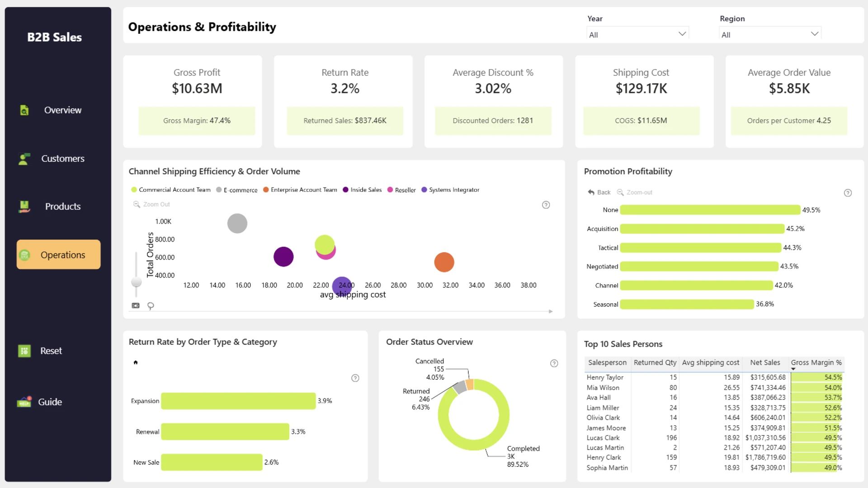Click the Reset button in sidebar
The image size is (868, 488).
(40, 351)
